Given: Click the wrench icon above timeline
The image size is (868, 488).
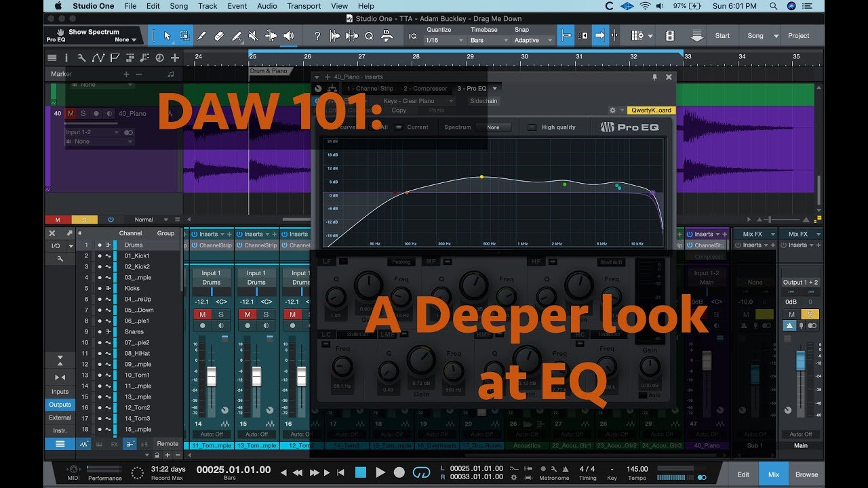Looking at the screenshot, I should pyautogui.click(x=81, y=58).
